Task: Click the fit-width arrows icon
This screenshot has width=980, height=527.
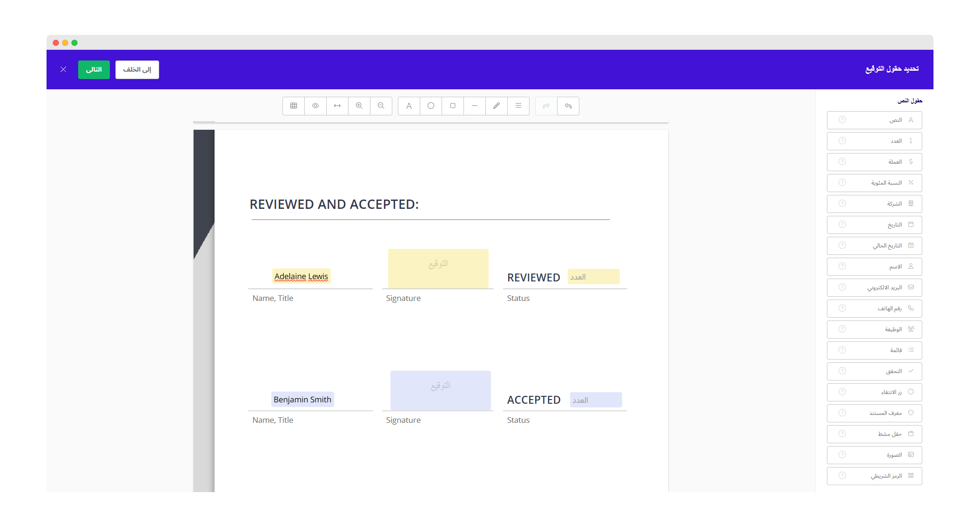Action: 337,106
